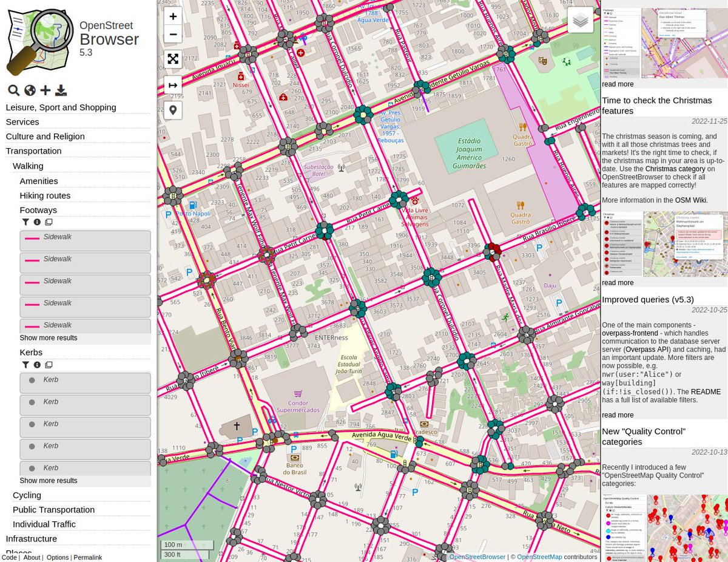Open the filter icon under Kerbs

click(x=25, y=365)
